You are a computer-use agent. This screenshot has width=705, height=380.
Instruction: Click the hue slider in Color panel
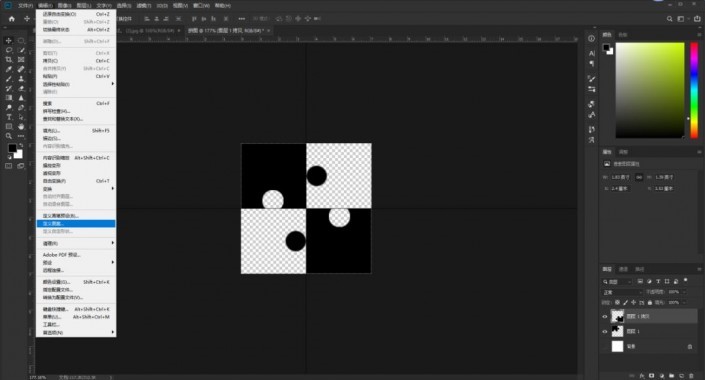pyautogui.click(x=694, y=90)
